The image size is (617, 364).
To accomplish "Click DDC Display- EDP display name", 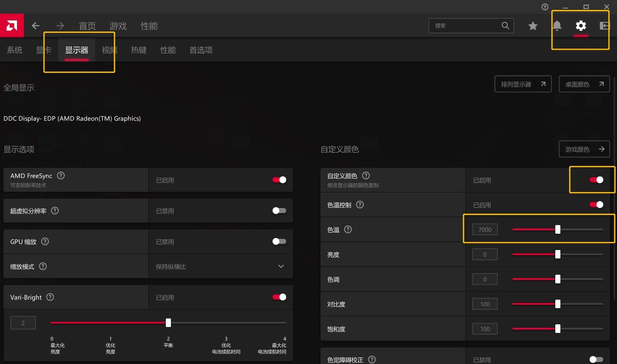I will click(x=72, y=119).
